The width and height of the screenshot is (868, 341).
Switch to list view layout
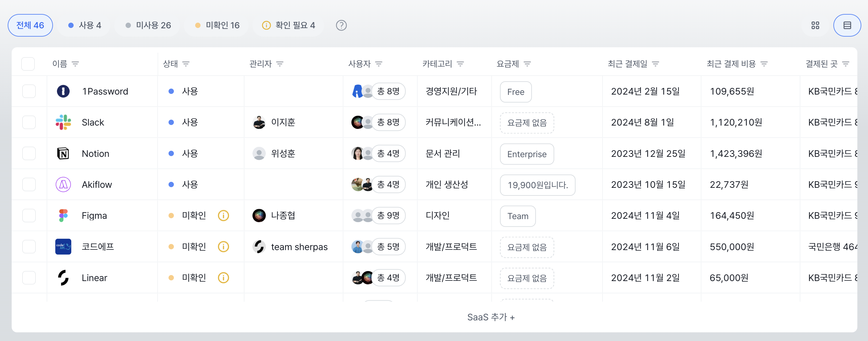(847, 25)
